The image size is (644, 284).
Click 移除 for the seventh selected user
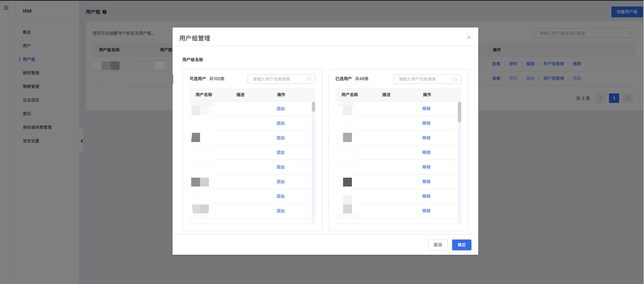pos(427,196)
